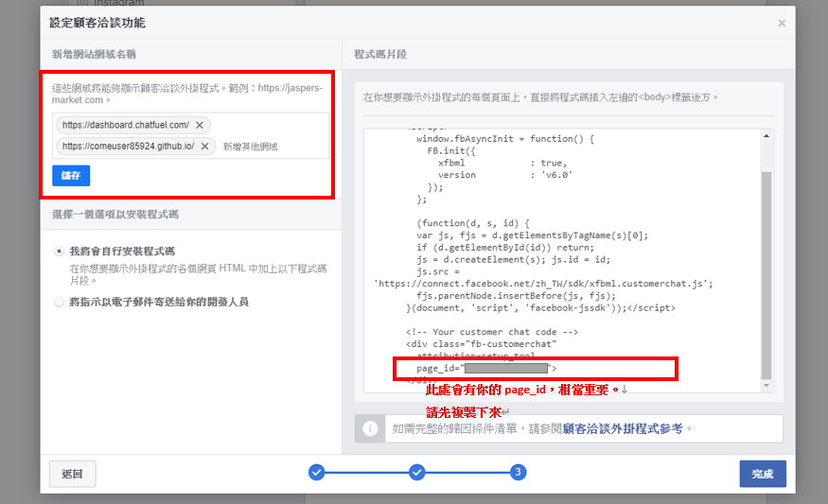Click the blue 儲存 button
This screenshot has height=504, width=828.
tap(71, 176)
